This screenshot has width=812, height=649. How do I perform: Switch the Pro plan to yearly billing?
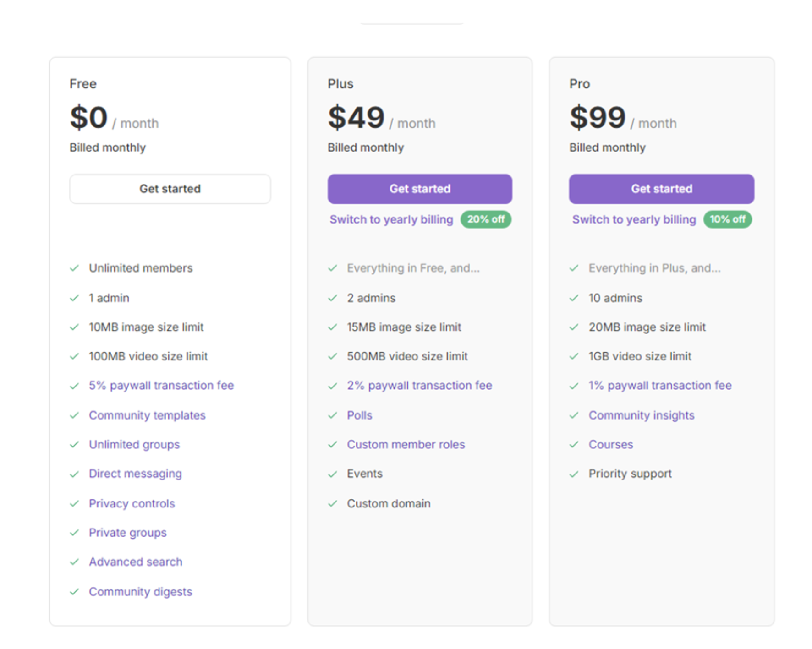pos(633,219)
